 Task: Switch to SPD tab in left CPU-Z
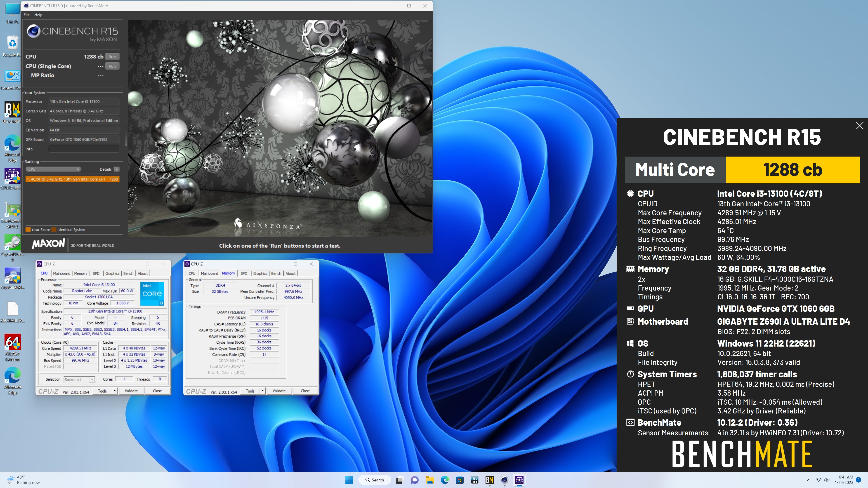click(96, 273)
